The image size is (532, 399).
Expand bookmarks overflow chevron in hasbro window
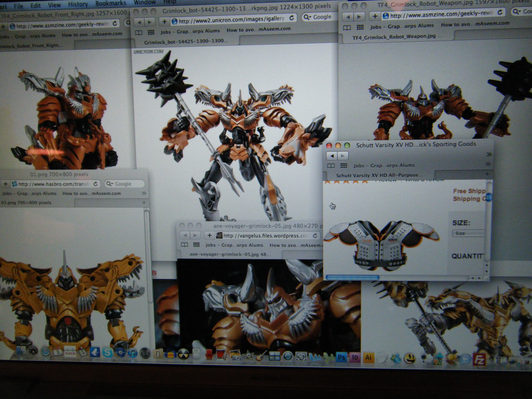tap(144, 193)
